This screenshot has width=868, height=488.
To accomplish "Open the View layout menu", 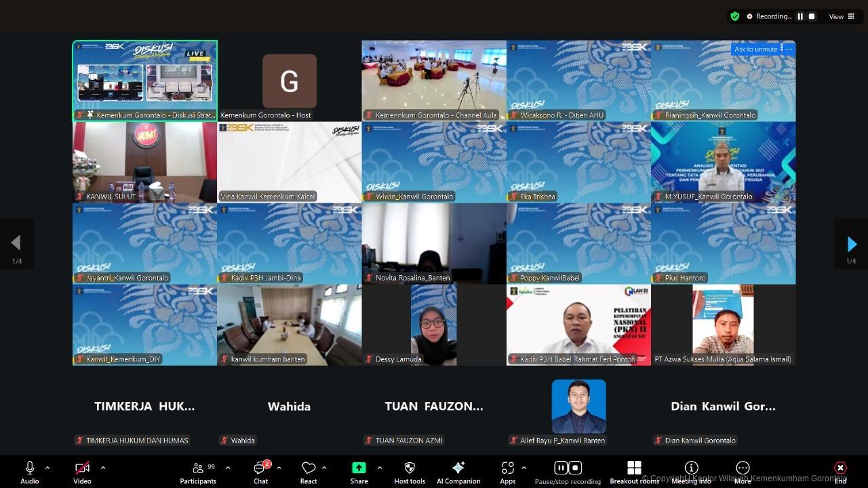I will [842, 16].
